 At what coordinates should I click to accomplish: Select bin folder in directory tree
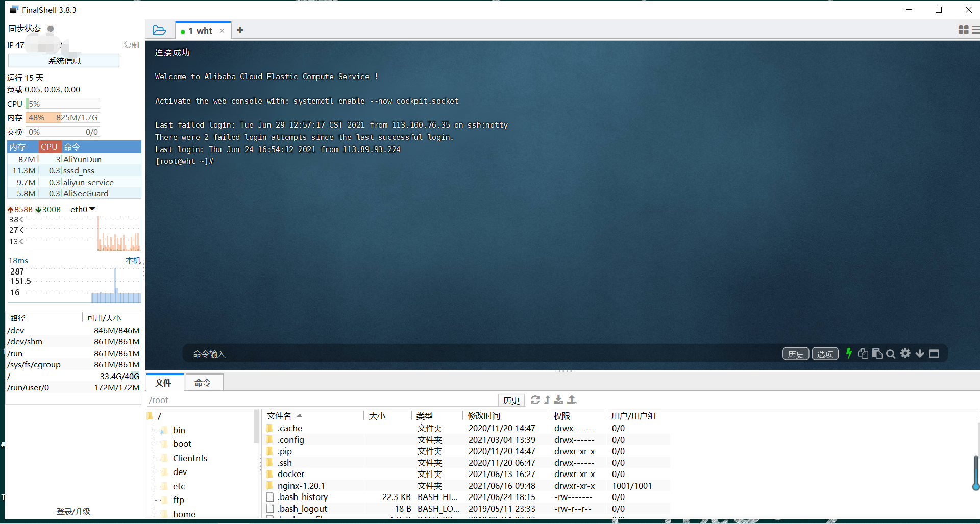pyautogui.click(x=179, y=430)
